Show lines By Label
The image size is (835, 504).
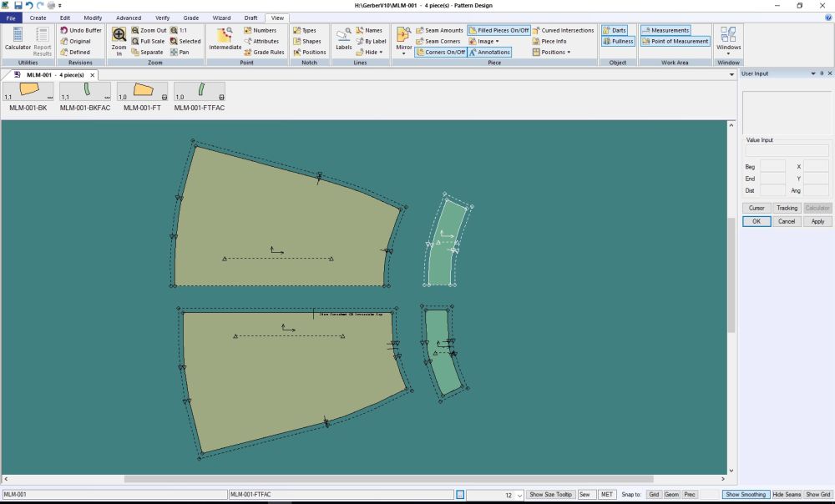pyautogui.click(x=371, y=41)
